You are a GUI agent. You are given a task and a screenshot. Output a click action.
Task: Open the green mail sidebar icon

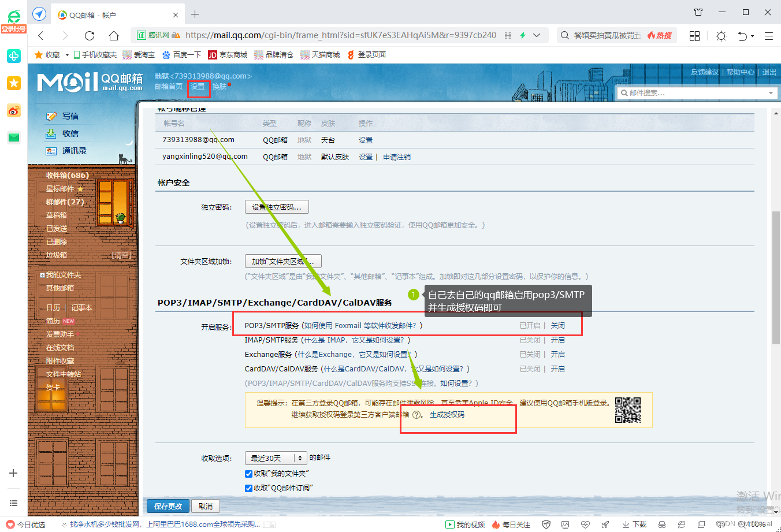pyautogui.click(x=14, y=137)
